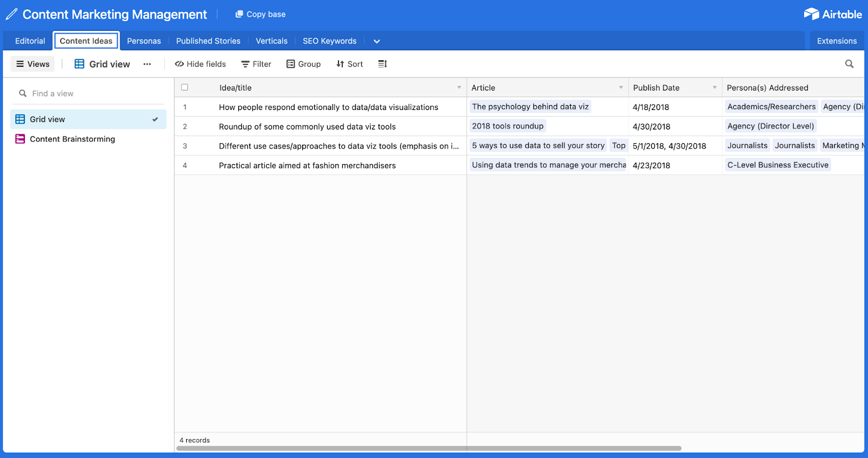
Task: Click the row height icon
Action: tap(382, 64)
